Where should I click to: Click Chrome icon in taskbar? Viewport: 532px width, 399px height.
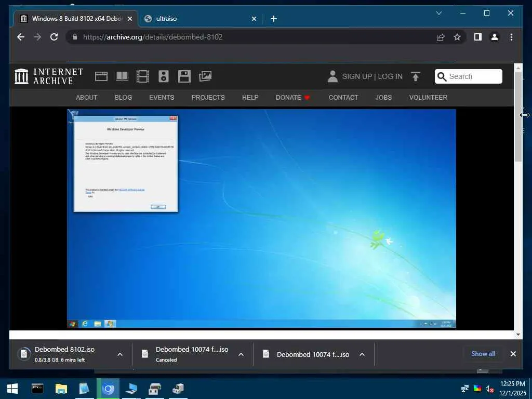108,389
